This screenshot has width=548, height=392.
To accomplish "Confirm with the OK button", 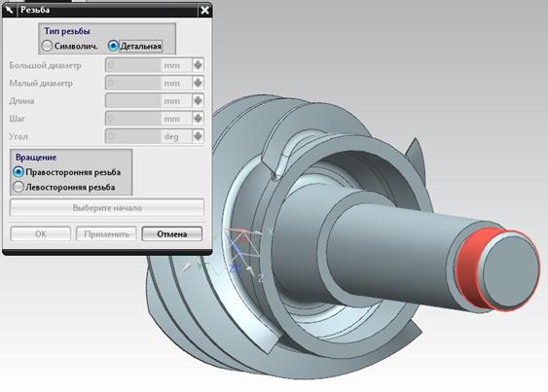I will click(x=41, y=233).
